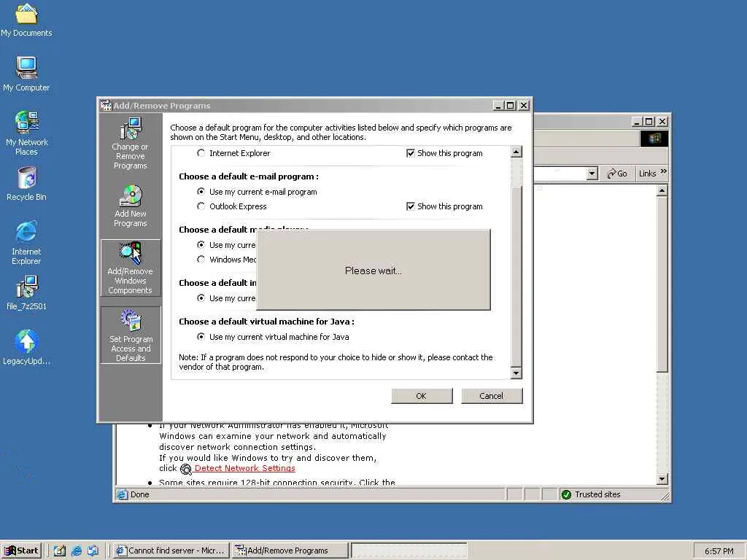
Task: Select My Network Places desktop icon
Action: (26, 133)
